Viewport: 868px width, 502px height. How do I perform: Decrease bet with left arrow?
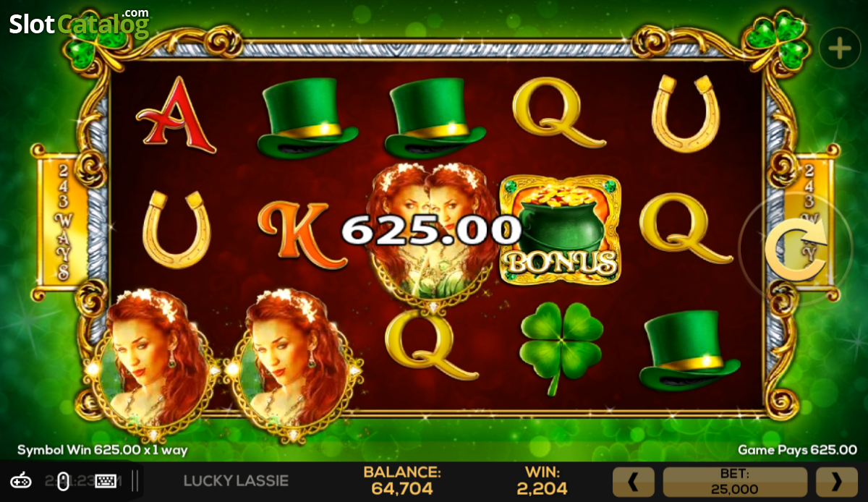pos(633,482)
